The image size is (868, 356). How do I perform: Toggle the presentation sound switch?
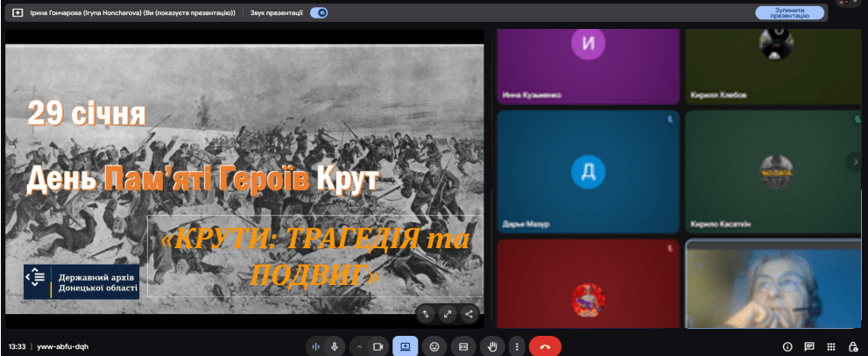coord(319,13)
